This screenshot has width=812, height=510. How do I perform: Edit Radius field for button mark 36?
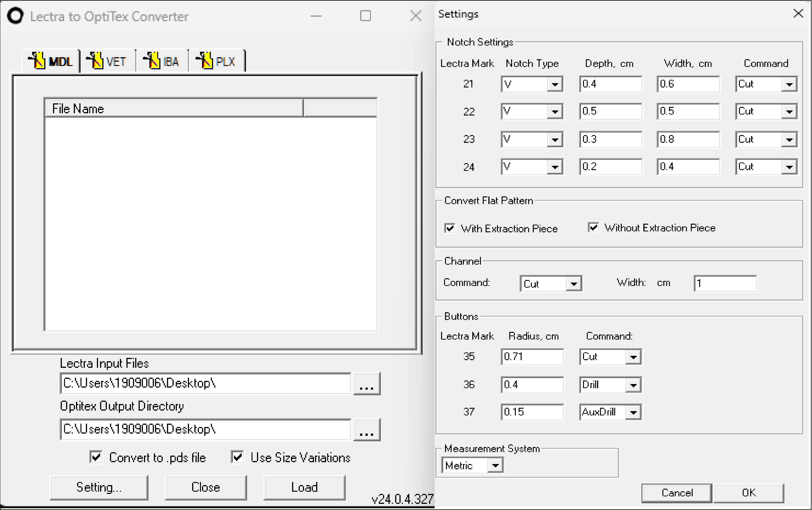pos(532,385)
